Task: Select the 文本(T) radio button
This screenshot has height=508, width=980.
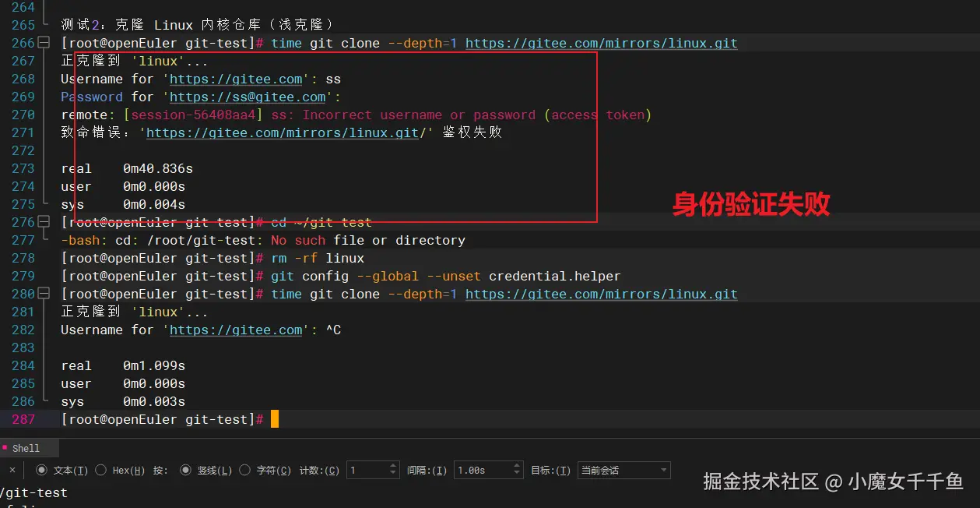Action: tap(42, 471)
